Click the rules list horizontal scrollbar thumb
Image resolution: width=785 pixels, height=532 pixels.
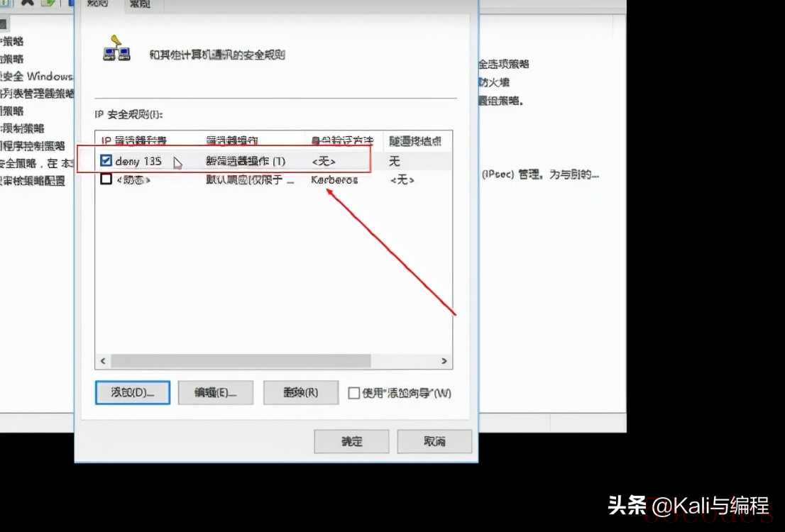241,361
